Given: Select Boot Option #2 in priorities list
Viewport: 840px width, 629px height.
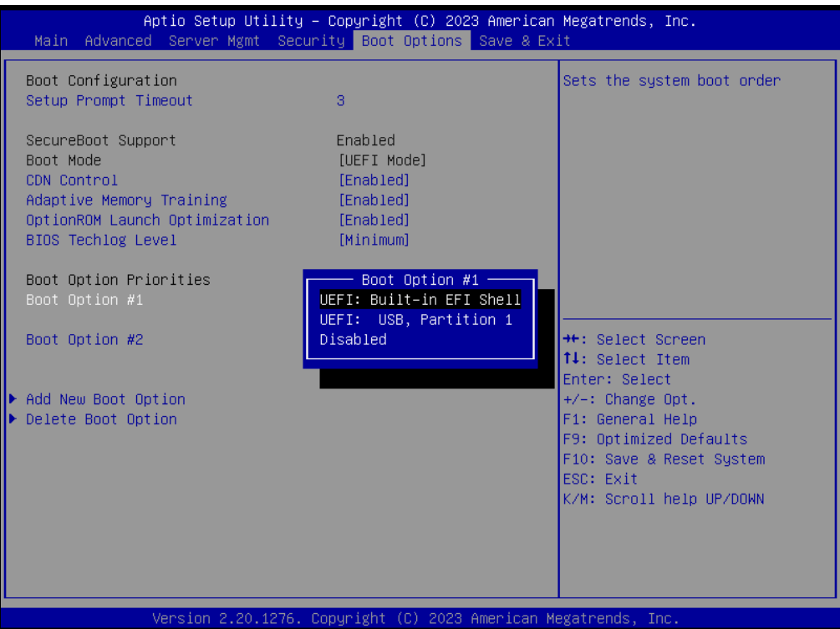Looking at the screenshot, I should pyautogui.click(x=84, y=340).
